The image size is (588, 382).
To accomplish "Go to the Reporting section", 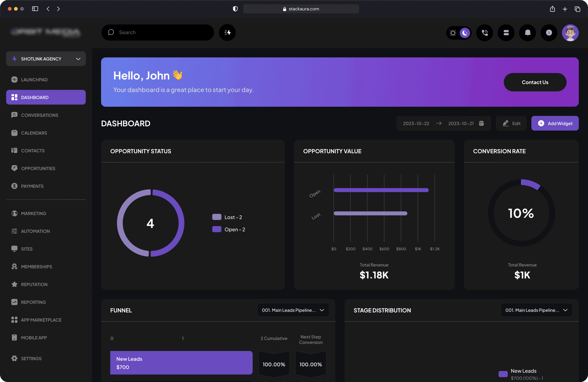I will point(33,302).
